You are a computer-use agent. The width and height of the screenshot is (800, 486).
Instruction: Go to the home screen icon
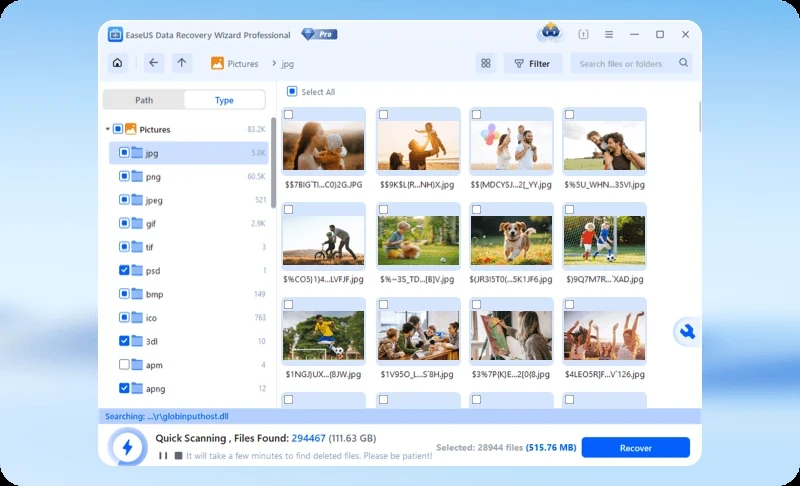(117, 63)
